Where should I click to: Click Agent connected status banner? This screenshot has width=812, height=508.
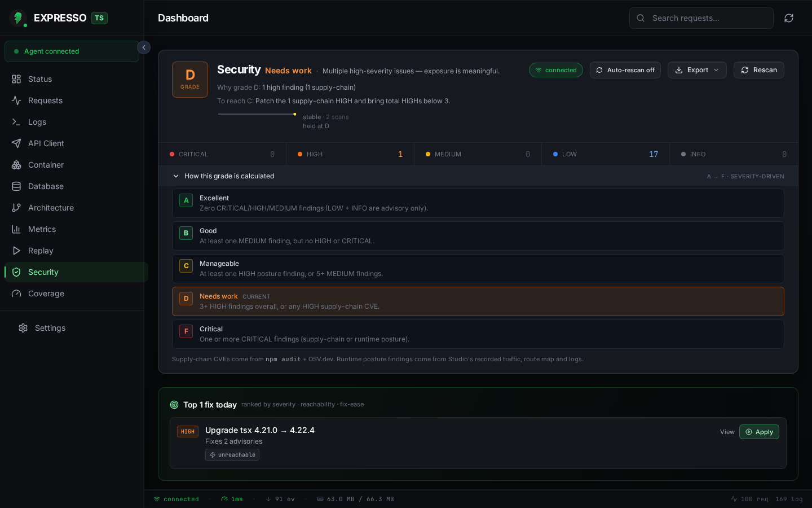point(72,51)
